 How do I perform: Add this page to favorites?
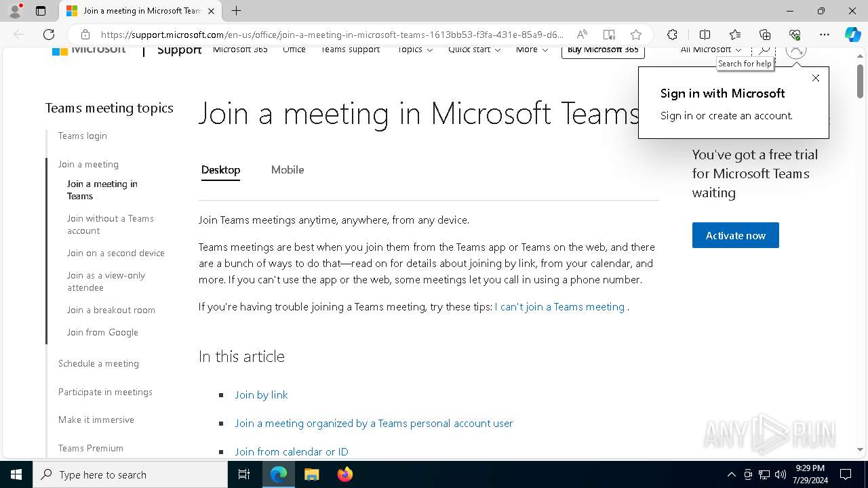[635, 35]
